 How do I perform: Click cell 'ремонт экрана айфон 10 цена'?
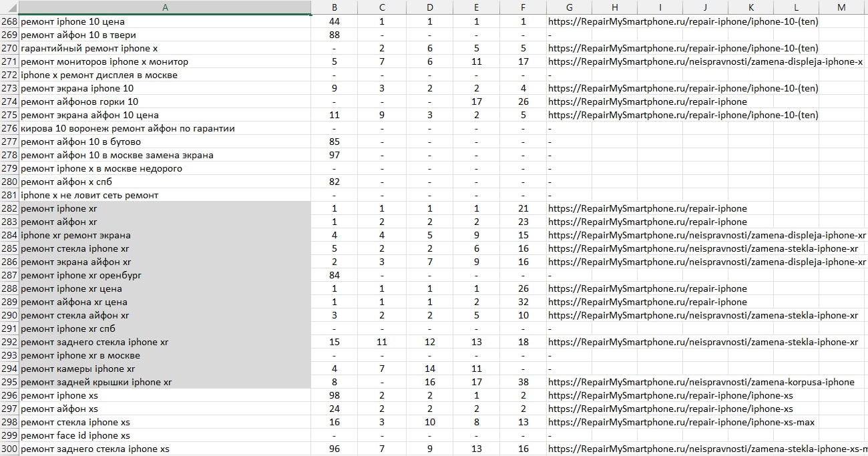point(165,115)
